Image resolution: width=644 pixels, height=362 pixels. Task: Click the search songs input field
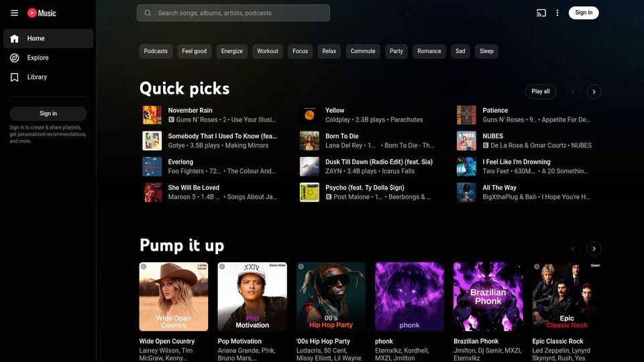[233, 13]
